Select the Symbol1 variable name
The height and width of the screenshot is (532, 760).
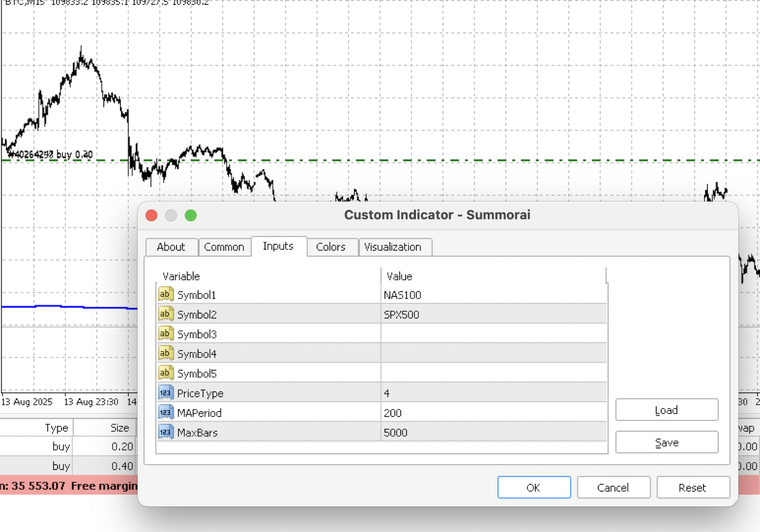click(x=197, y=295)
